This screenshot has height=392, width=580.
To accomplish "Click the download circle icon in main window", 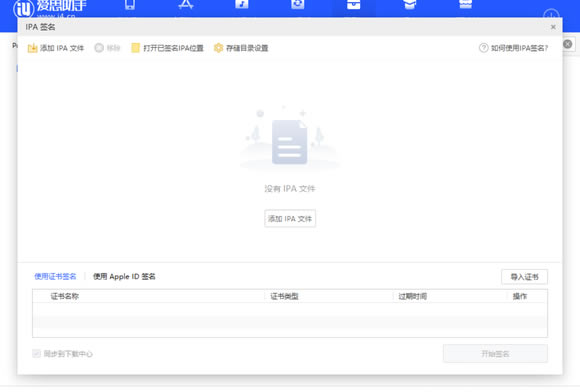I will (x=551, y=14).
